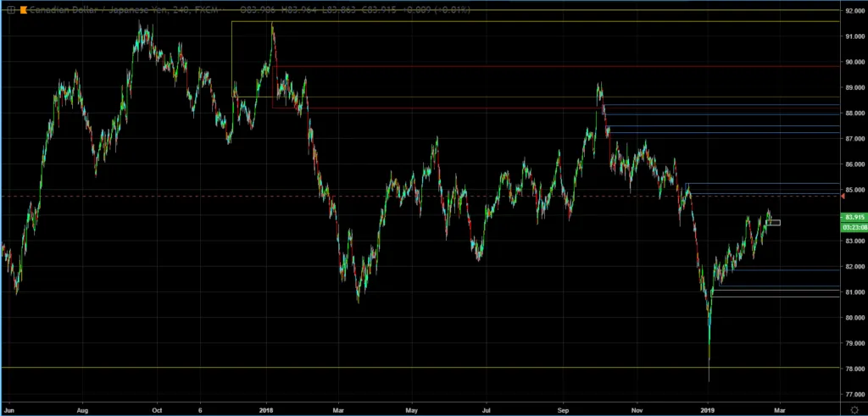Click the Nov time axis label
Image resolution: width=868 pixels, height=416 pixels.
tap(637, 411)
